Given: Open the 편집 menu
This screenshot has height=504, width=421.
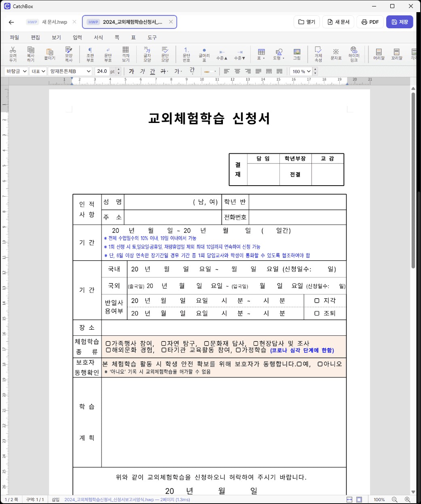Looking at the screenshot, I should tap(36, 37).
